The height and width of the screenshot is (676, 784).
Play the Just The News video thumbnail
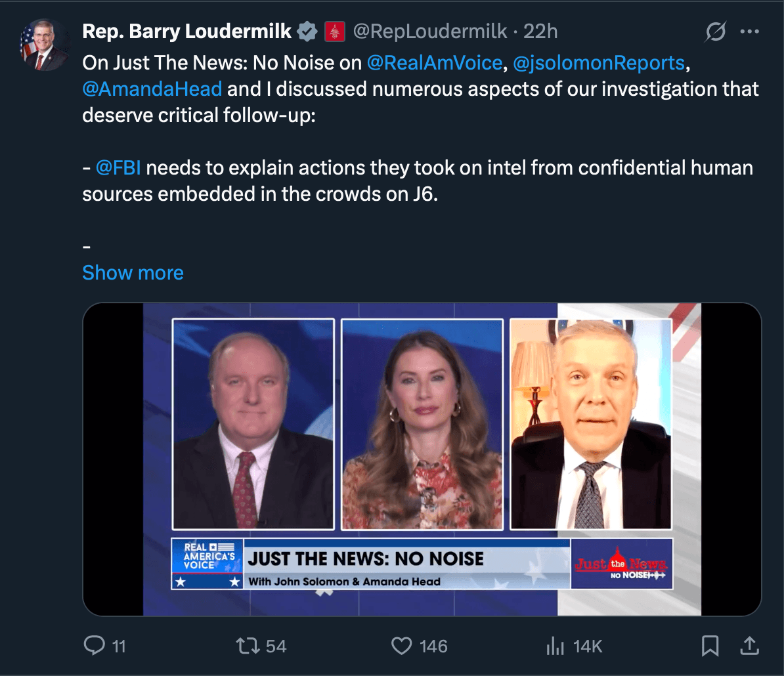click(422, 459)
